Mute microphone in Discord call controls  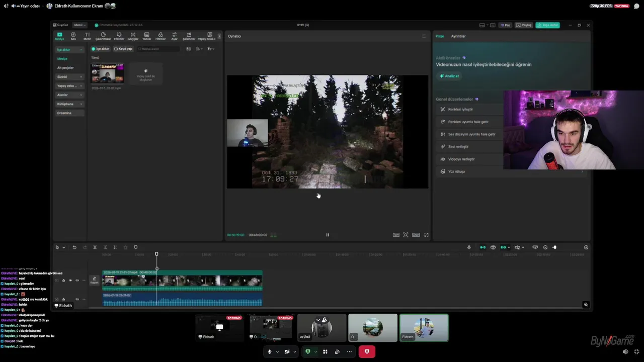click(270, 351)
